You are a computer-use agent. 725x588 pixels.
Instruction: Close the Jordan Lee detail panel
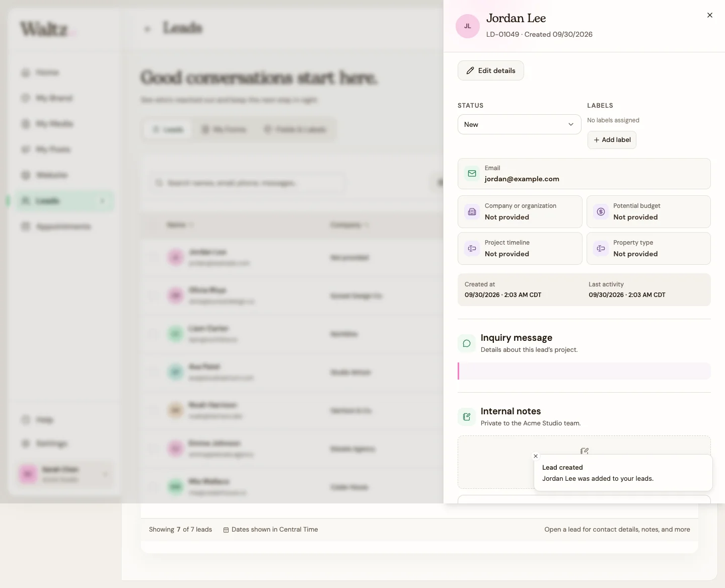click(x=709, y=15)
